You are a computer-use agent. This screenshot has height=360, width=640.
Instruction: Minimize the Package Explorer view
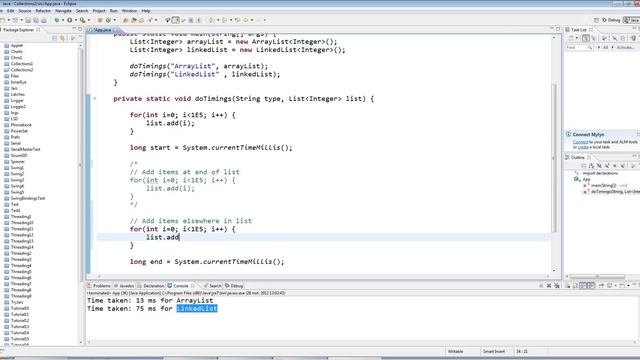pyautogui.click(x=74, y=29)
